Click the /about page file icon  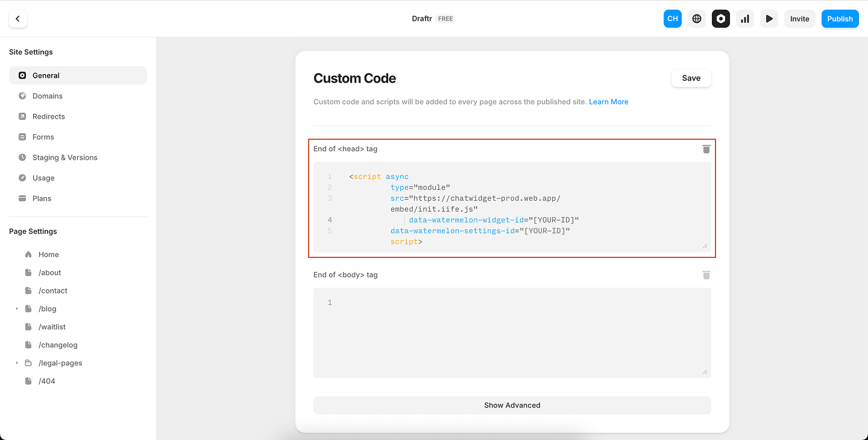[x=28, y=272]
